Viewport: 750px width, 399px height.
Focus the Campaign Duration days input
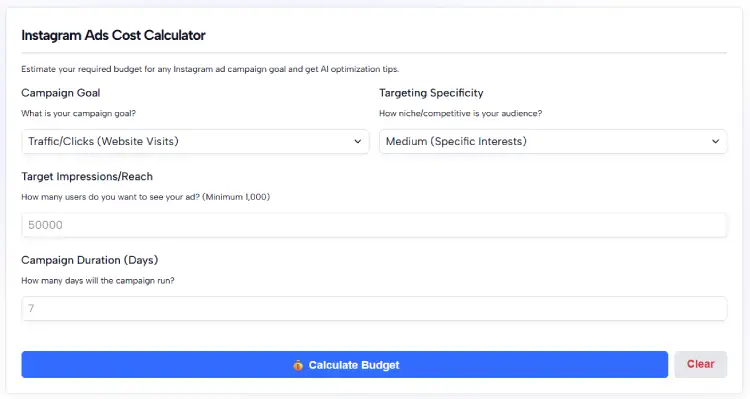374,309
